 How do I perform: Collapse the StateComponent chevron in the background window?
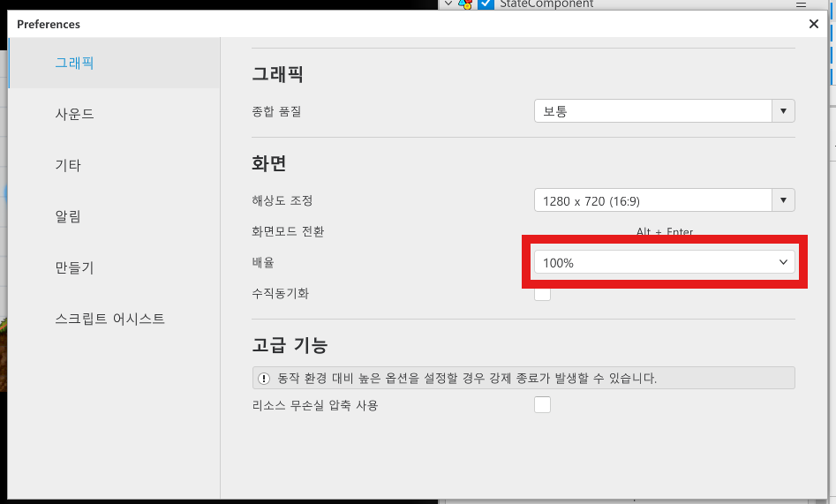coord(448,4)
